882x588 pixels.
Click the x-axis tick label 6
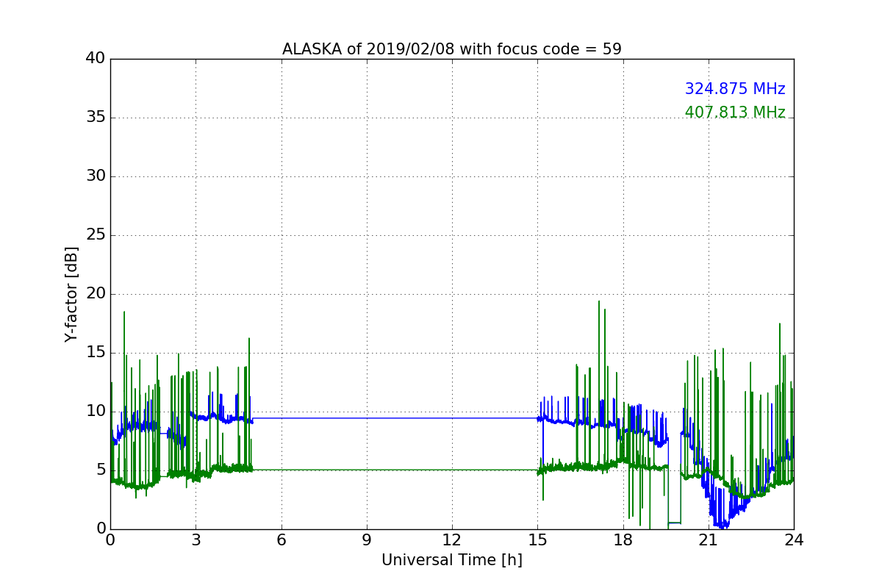281,540
